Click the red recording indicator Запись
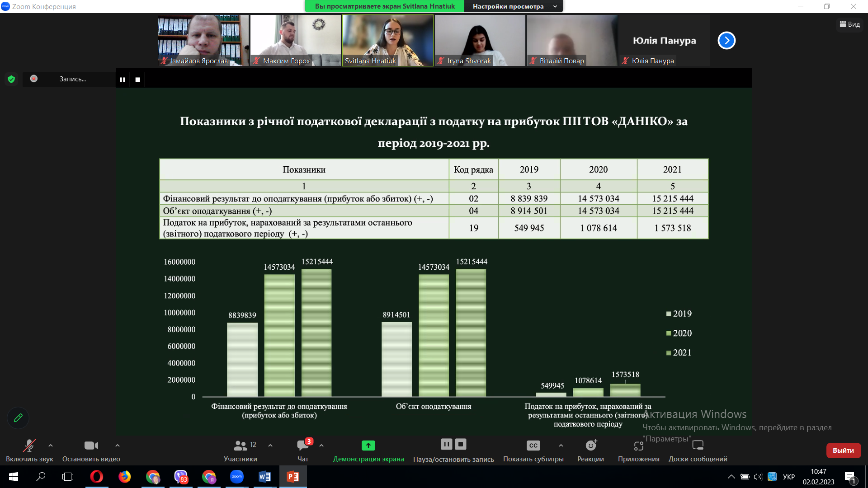 33,79
